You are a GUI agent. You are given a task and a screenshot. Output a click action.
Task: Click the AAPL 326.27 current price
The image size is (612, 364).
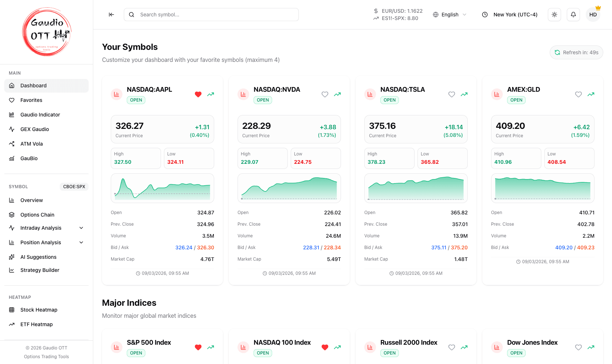point(130,126)
